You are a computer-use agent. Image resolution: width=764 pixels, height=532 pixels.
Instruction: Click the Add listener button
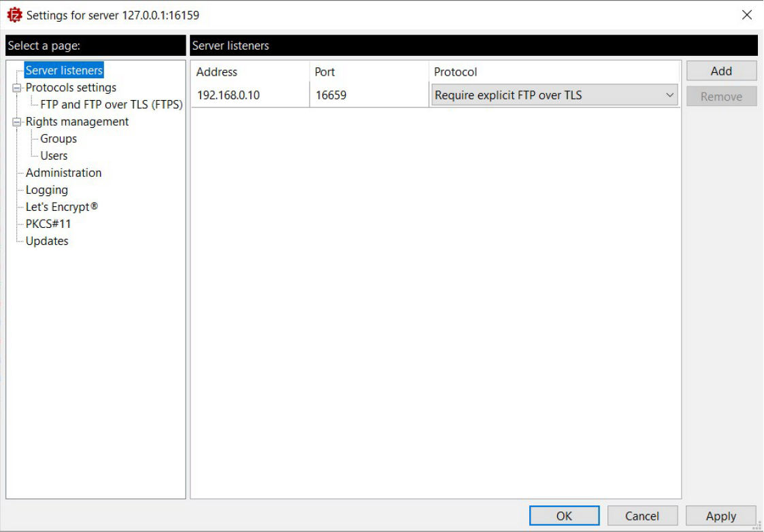pyautogui.click(x=721, y=71)
